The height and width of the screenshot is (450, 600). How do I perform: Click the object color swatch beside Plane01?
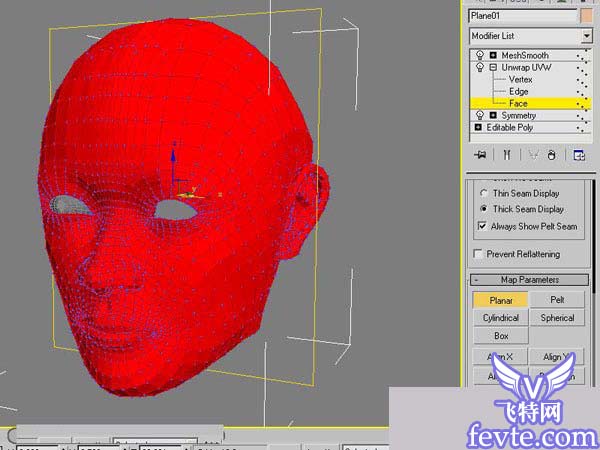[586, 15]
